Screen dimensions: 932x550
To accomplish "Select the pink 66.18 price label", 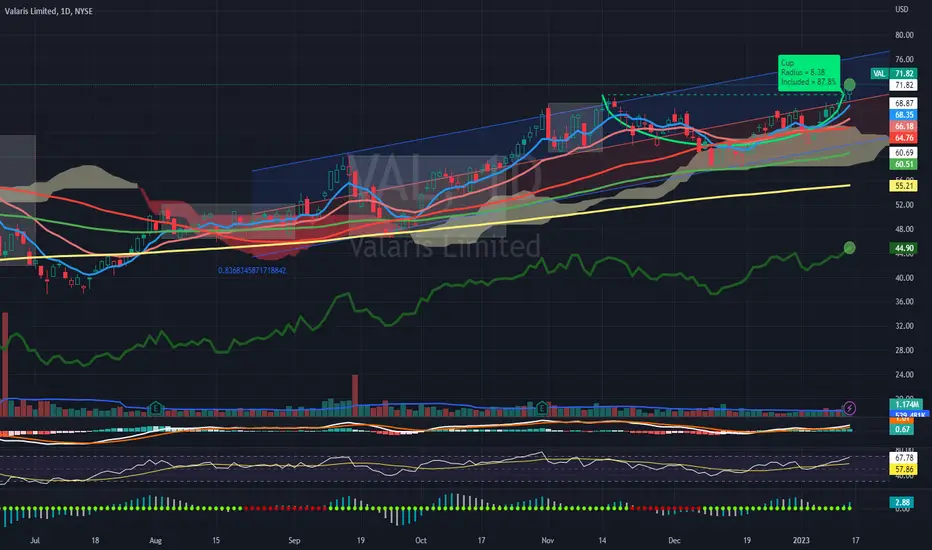I will (904, 126).
